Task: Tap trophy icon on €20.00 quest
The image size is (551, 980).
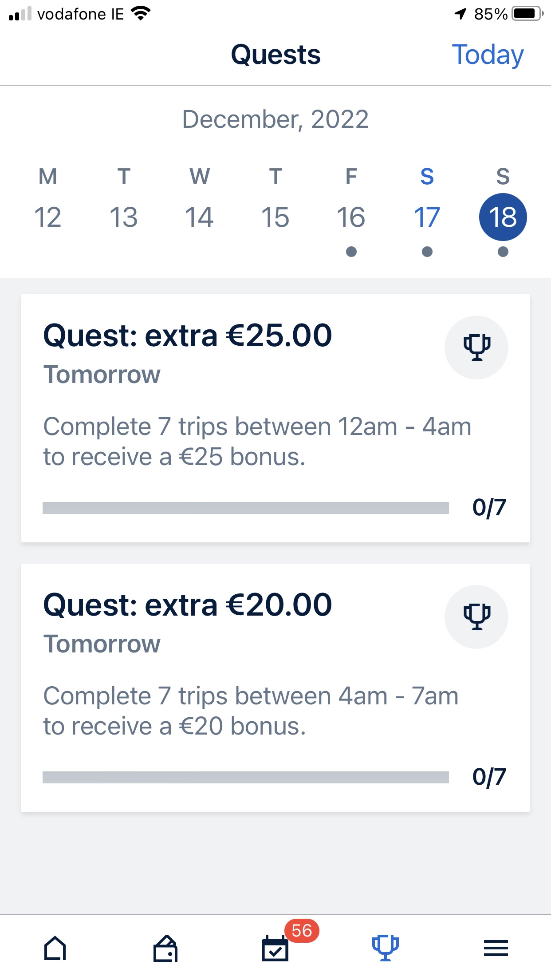Action: click(476, 616)
